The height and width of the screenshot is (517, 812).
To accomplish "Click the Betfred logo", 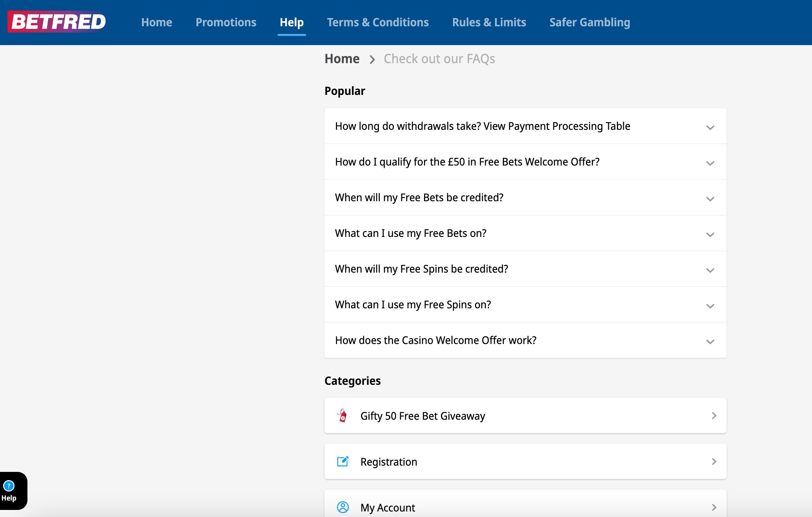I will [x=57, y=22].
